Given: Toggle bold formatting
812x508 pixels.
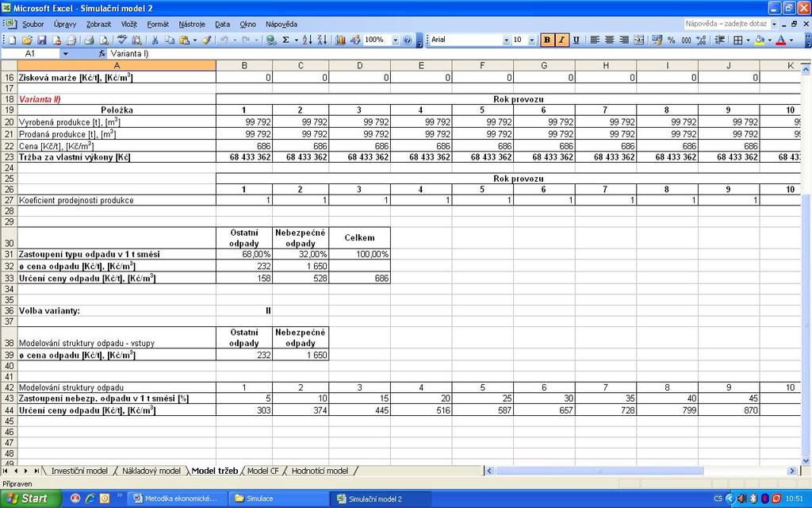Looking at the screenshot, I should (x=547, y=40).
